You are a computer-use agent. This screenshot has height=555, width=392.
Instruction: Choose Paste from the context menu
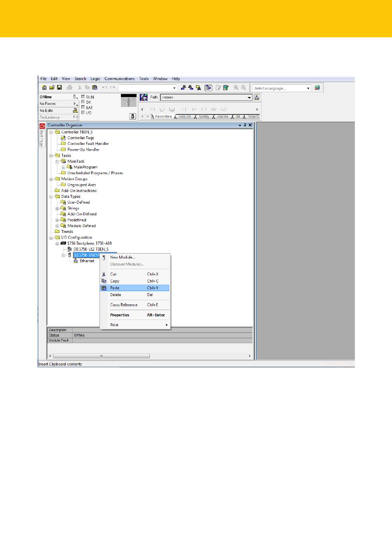[x=135, y=288]
